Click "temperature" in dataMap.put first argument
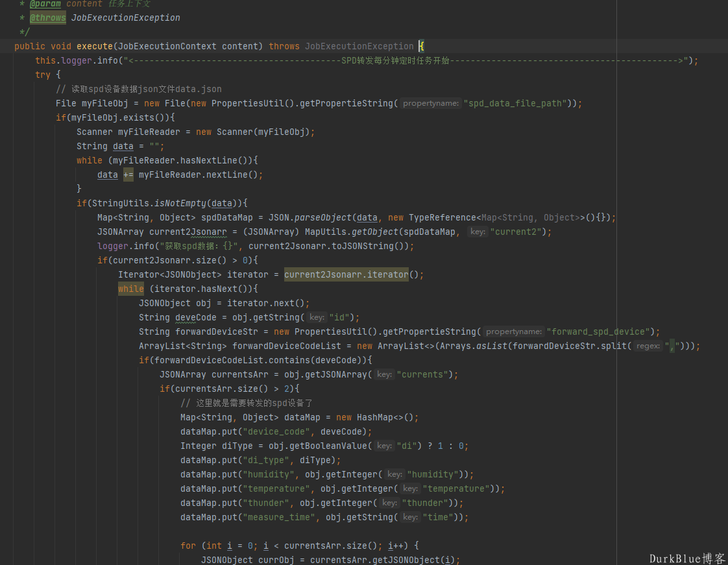Screen dimensions: 728x565 276,489
